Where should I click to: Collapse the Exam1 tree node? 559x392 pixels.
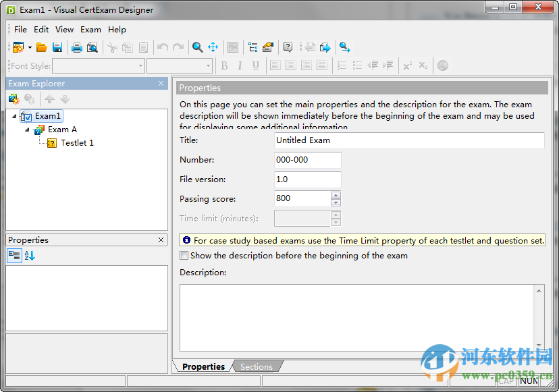14,116
